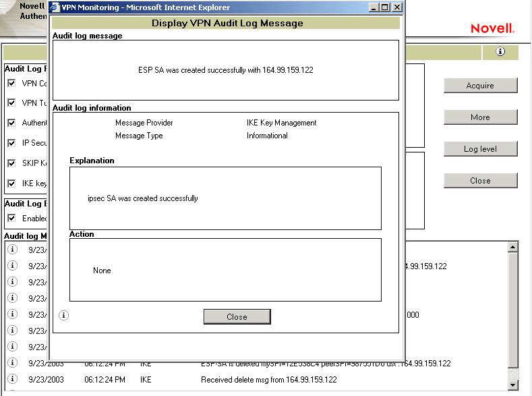Image resolution: width=532 pixels, height=396 pixels.
Task: Minimize the VPN Monitoring window
Action: (374, 7)
